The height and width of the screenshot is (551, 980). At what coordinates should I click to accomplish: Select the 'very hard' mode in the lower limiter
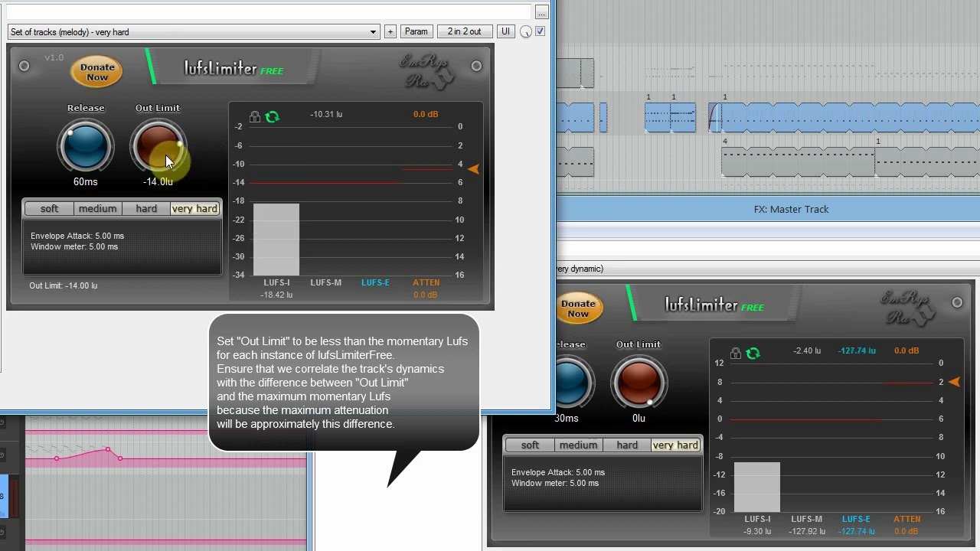click(675, 445)
